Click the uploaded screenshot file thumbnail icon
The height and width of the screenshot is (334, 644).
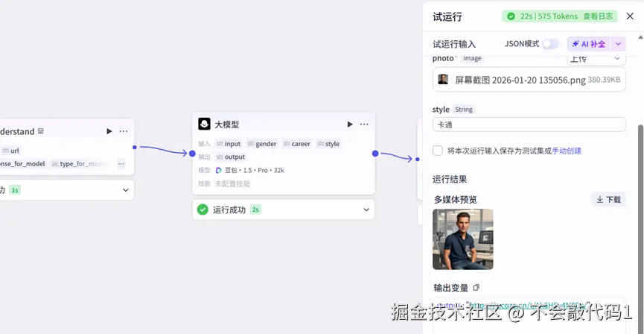coord(443,79)
